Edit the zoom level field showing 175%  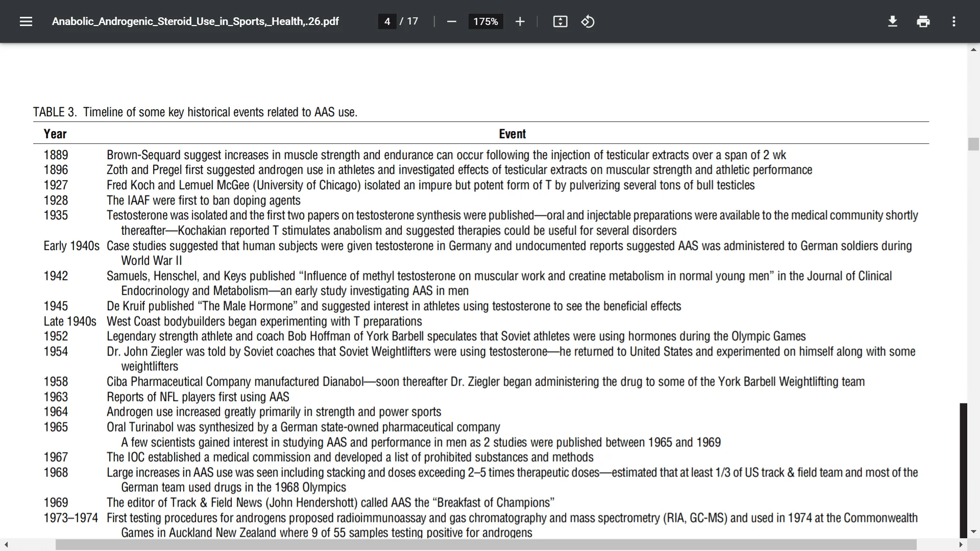click(485, 21)
